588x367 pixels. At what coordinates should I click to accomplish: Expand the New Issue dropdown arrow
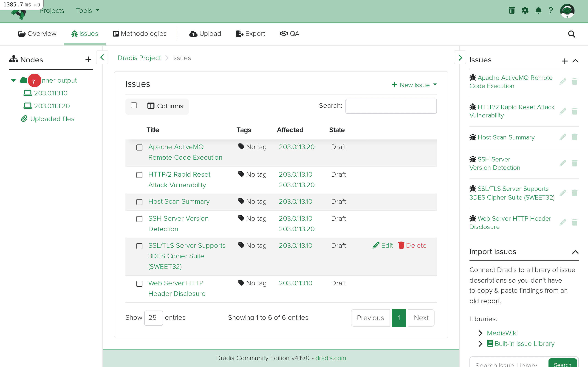[435, 85]
